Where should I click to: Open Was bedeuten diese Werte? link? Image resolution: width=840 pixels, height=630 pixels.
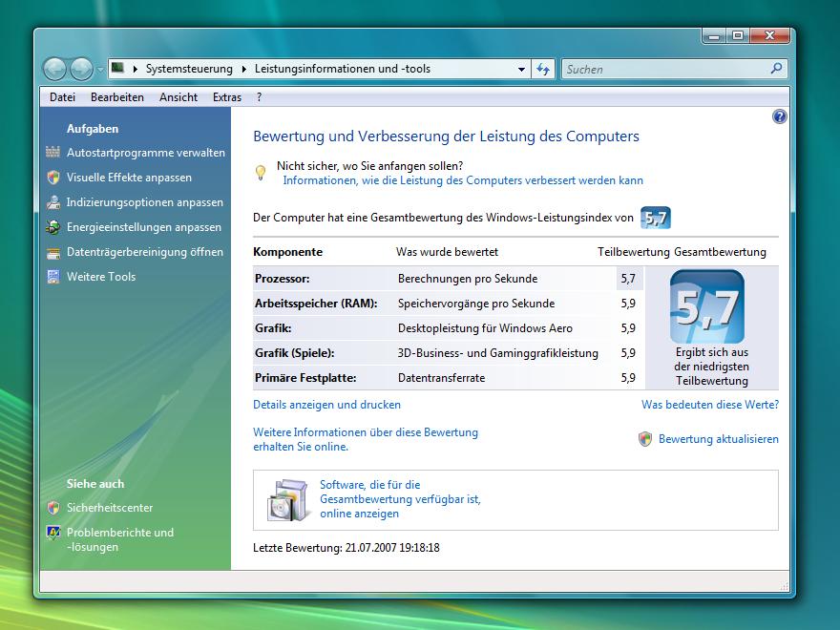710,405
